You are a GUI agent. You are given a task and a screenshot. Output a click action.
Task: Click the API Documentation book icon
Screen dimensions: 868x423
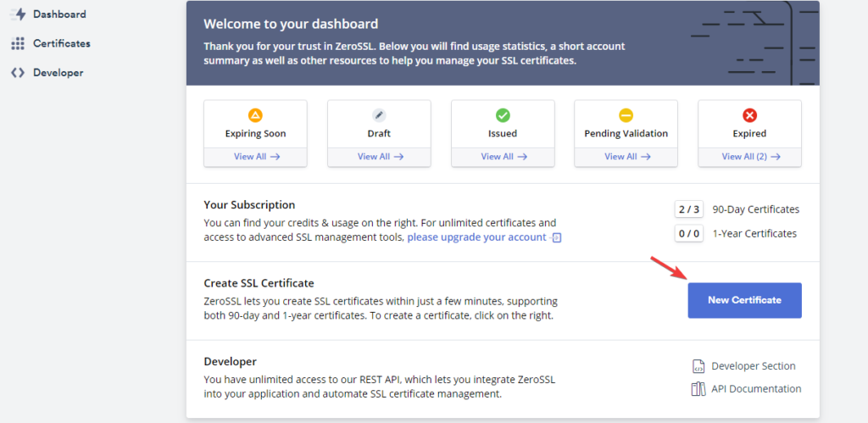click(698, 389)
